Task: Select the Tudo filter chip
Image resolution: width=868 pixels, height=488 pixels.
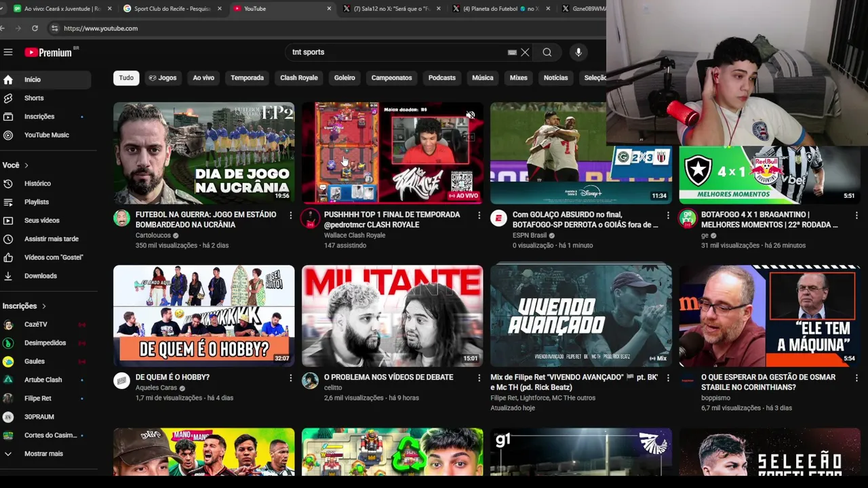Action: click(126, 78)
